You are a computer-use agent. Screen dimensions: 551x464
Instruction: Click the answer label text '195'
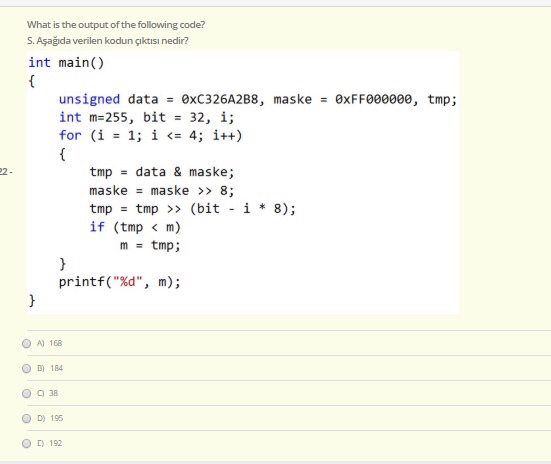[x=57, y=418]
